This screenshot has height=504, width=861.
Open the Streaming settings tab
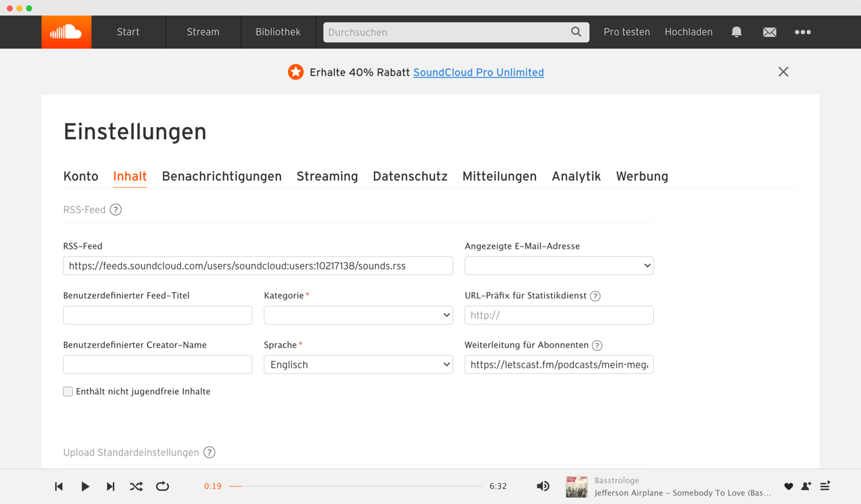(328, 176)
